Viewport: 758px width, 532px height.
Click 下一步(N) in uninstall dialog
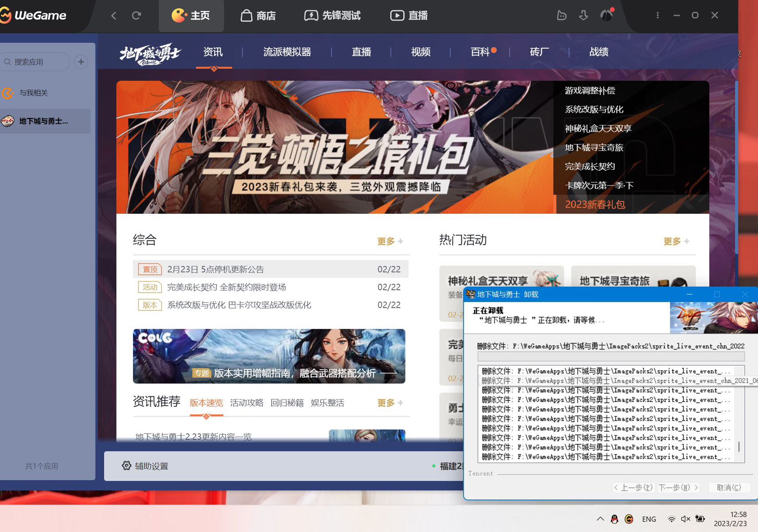678,488
